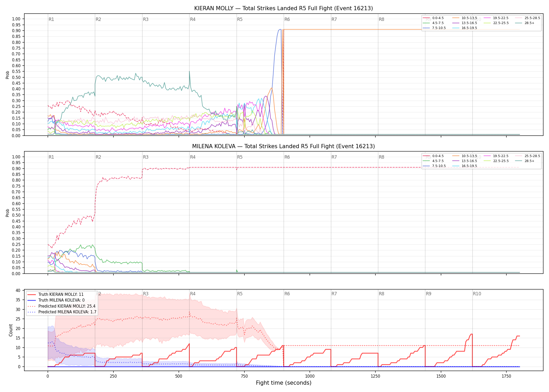Click '16.5-19.5' in Kieran Molly chart legend

[x=469, y=28]
